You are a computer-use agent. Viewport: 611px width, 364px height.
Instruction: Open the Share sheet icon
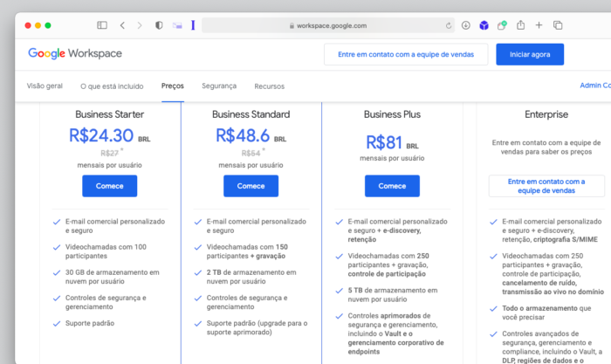tap(520, 25)
